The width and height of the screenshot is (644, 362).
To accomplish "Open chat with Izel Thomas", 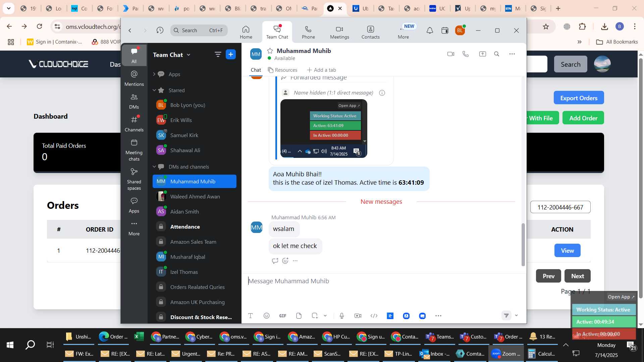I will [x=195, y=272].
